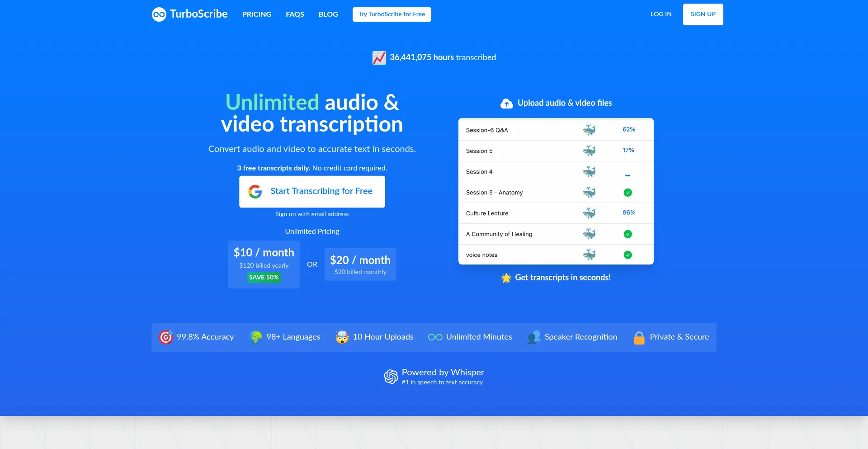The image size is (868, 449).
Task: Select the $20 / month monthly plan
Action: [x=360, y=265]
